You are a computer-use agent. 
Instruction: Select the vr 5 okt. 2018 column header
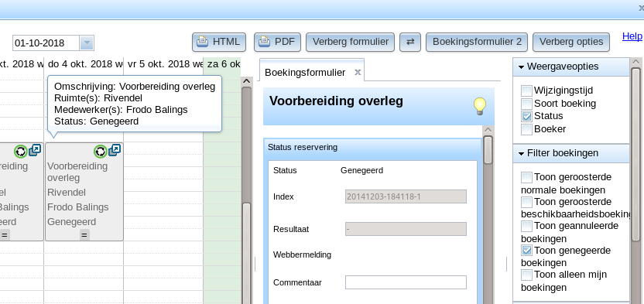[x=164, y=64]
